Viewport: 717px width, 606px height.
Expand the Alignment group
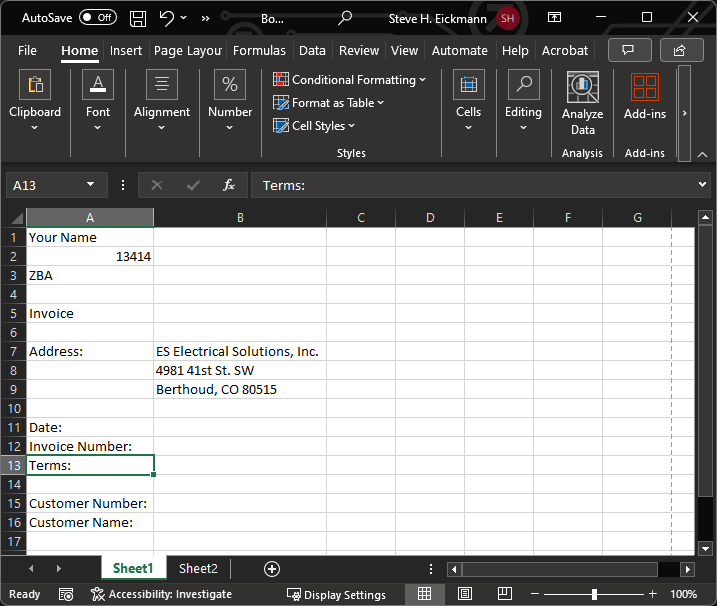(162, 101)
